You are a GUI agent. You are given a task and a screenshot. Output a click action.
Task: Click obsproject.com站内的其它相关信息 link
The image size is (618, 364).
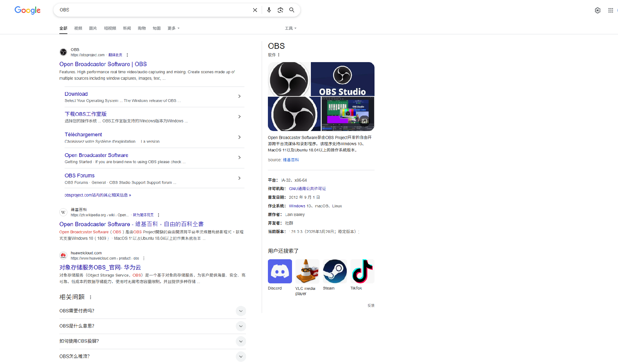coord(98,195)
